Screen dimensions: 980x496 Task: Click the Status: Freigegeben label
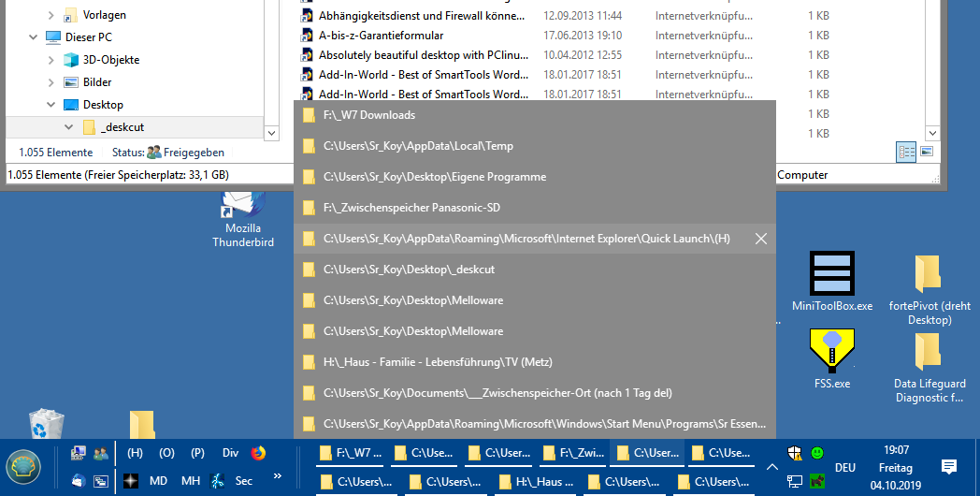point(168,152)
